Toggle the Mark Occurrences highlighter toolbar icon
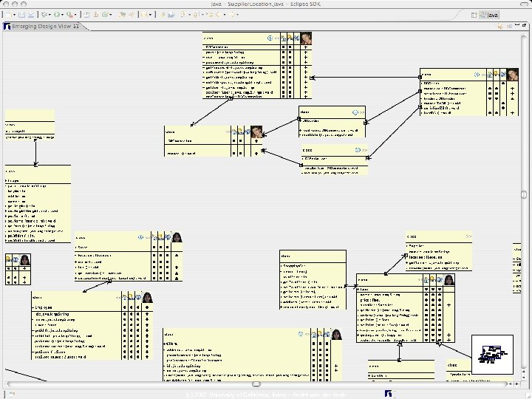The width and height of the screenshot is (532, 399). click(x=163, y=15)
